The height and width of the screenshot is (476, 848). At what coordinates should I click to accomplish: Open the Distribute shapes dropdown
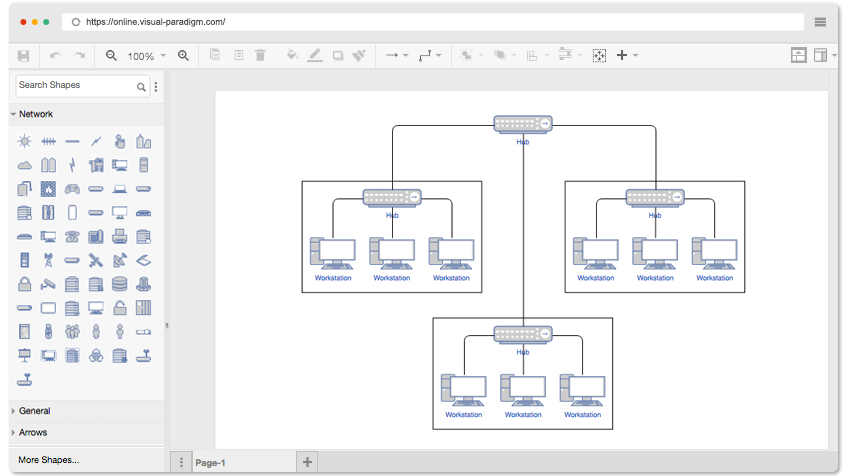[x=571, y=55]
